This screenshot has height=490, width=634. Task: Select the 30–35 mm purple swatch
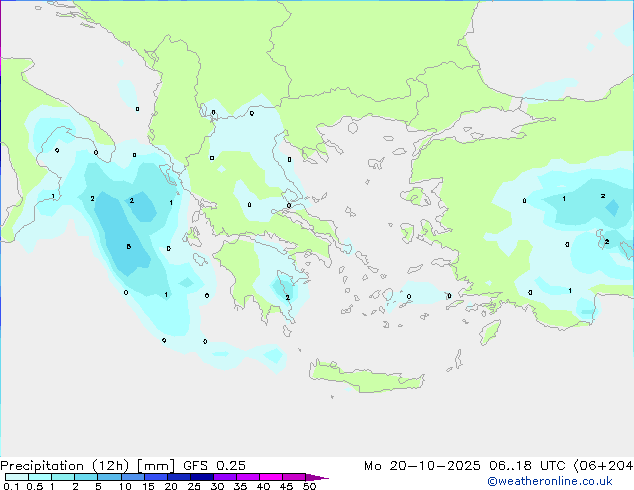point(224,477)
